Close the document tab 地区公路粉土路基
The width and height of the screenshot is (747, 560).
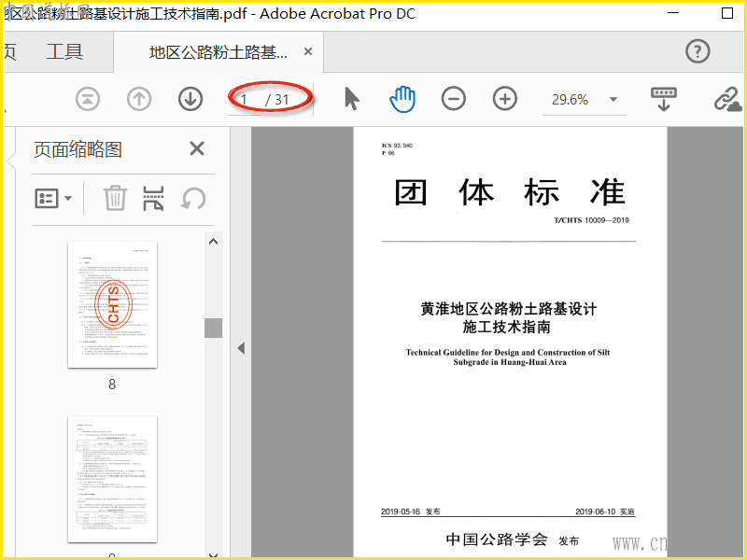[308, 51]
